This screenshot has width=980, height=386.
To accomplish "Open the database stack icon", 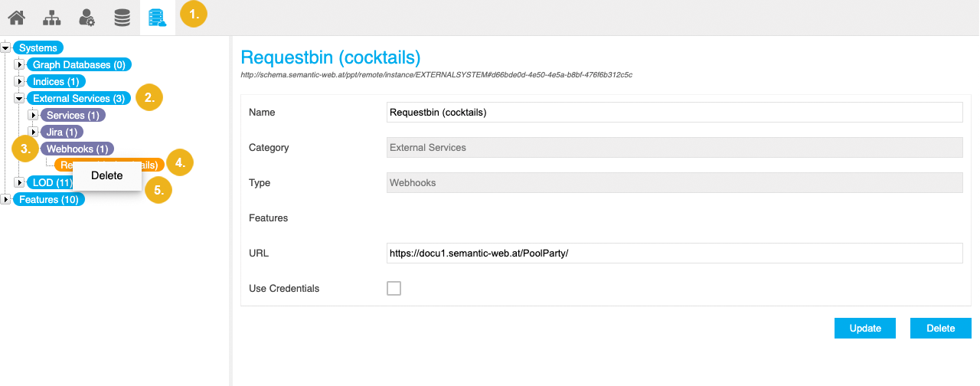I will pos(122,17).
